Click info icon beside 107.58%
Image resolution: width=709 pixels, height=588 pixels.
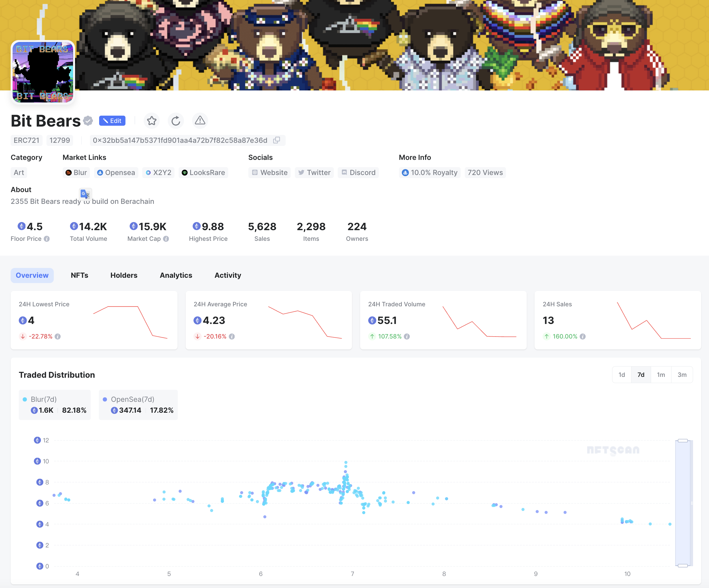tap(407, 337)
